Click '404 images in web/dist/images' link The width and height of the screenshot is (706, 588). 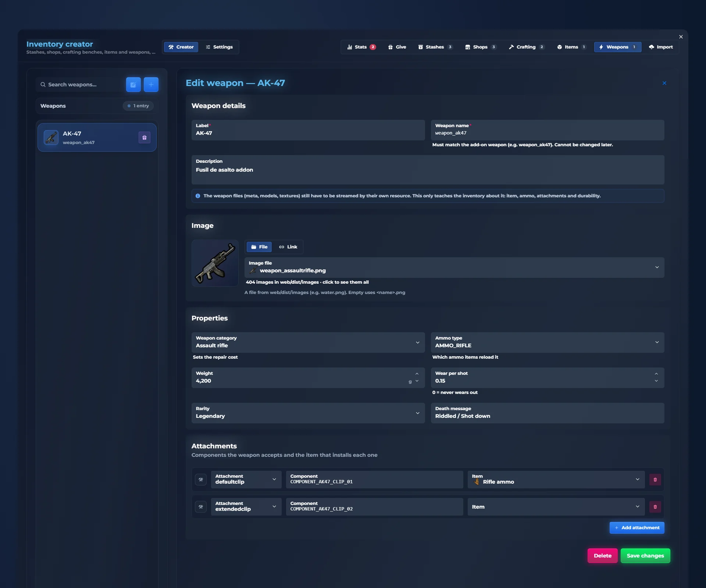307,282
